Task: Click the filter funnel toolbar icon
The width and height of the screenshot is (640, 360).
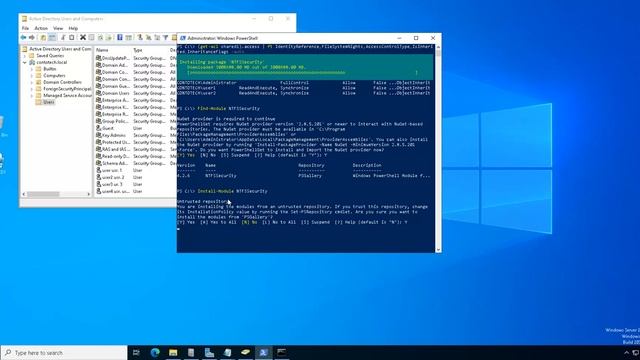Action: pos(166,38)
